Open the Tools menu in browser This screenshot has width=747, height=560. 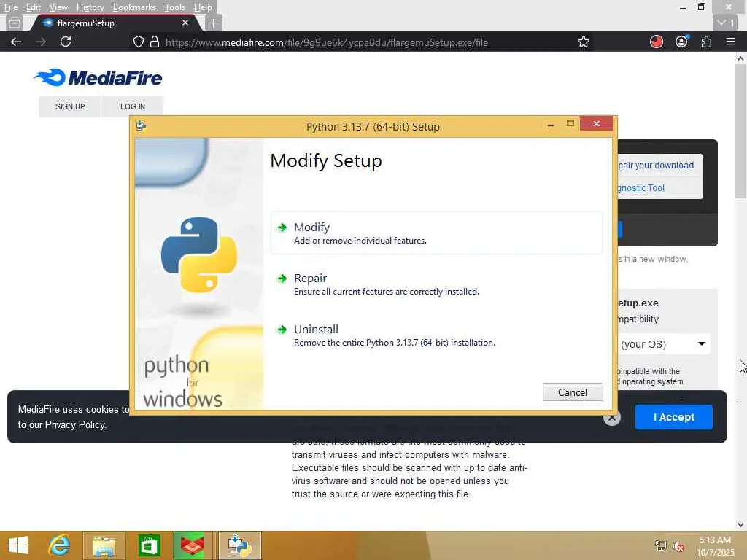[174, 7]
